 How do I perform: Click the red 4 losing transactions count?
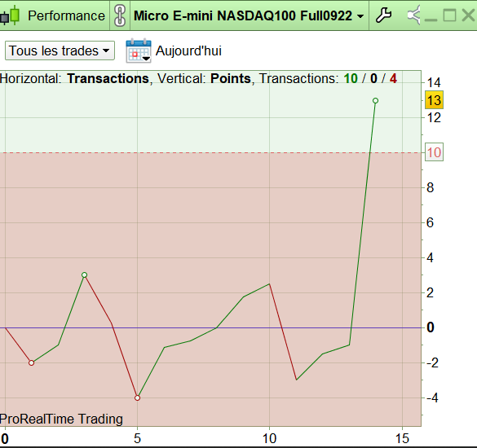pos(393,78)
